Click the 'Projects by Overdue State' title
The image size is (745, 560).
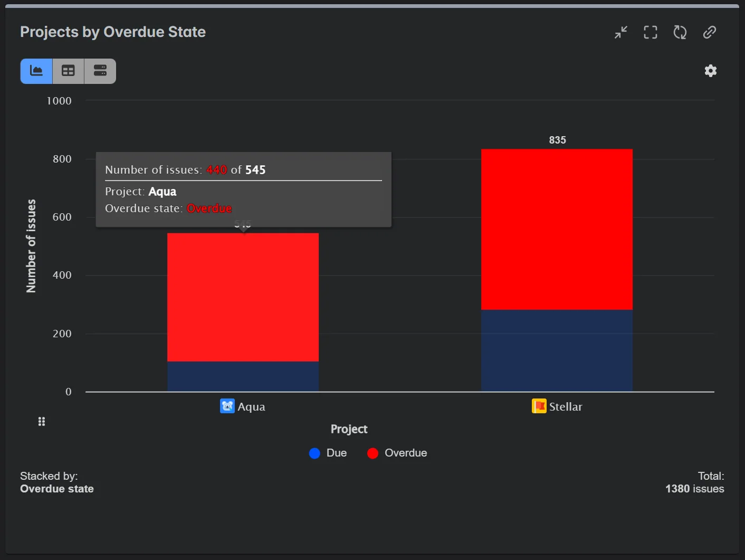tap(113, 32)
